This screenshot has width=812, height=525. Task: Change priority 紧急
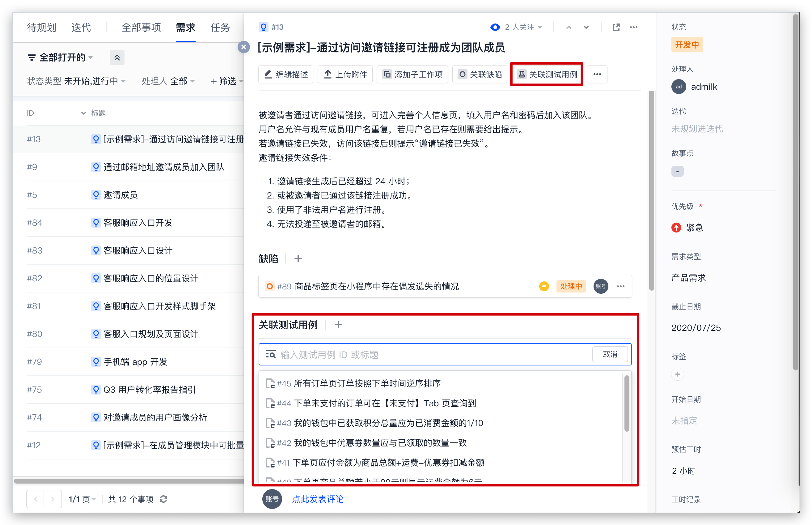click(687, 228)
